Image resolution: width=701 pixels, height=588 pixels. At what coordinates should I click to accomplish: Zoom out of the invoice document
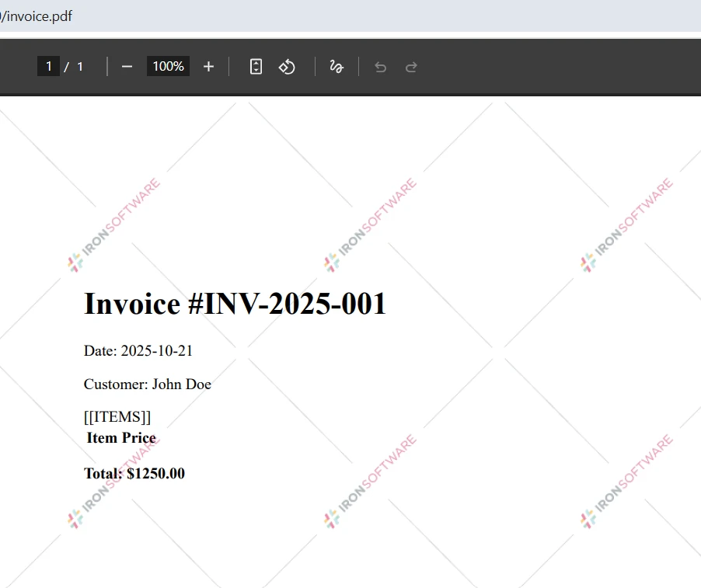[x=127, y=66]
